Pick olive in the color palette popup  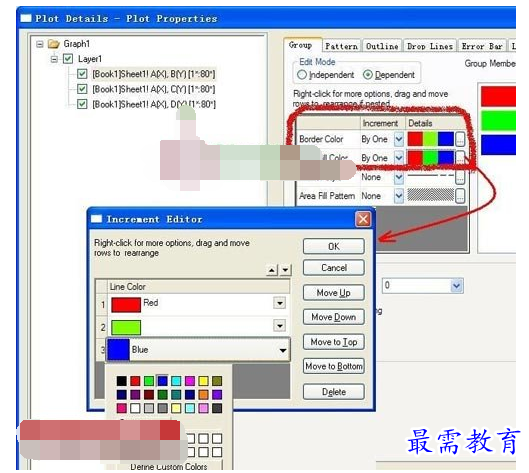[x=217, y=381]
